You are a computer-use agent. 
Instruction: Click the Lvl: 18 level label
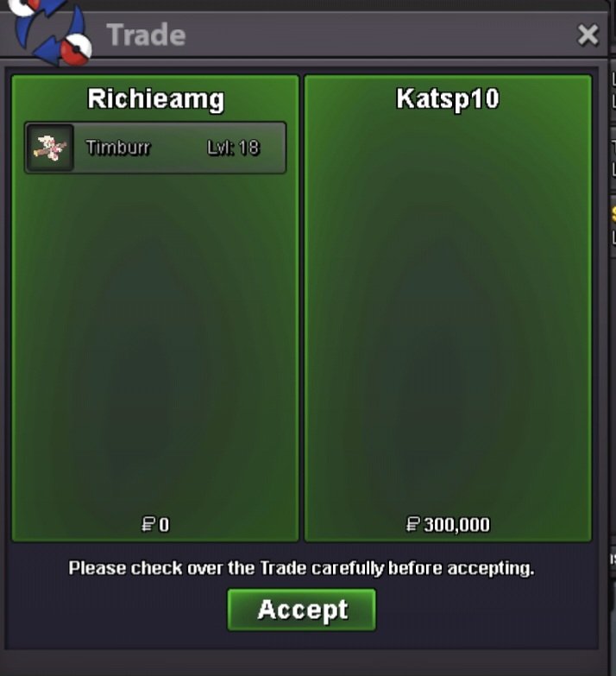[234, 148]
